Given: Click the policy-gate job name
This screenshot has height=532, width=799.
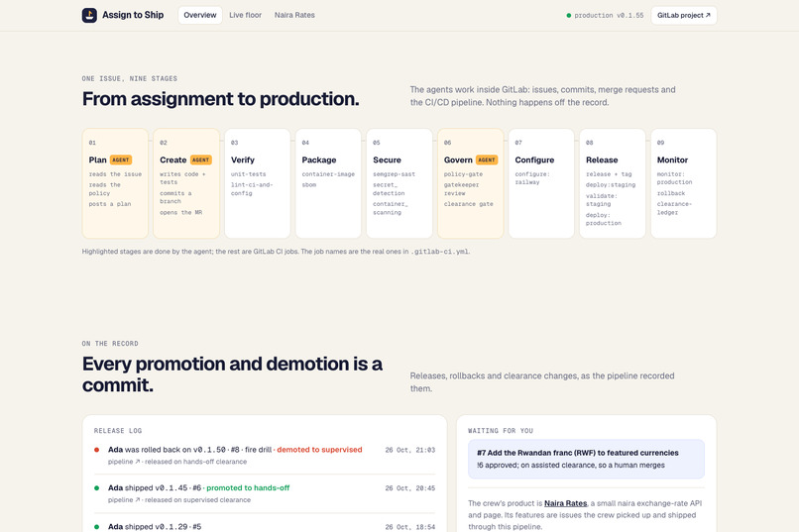Looking at the screenshot, I should click(463, 174).
